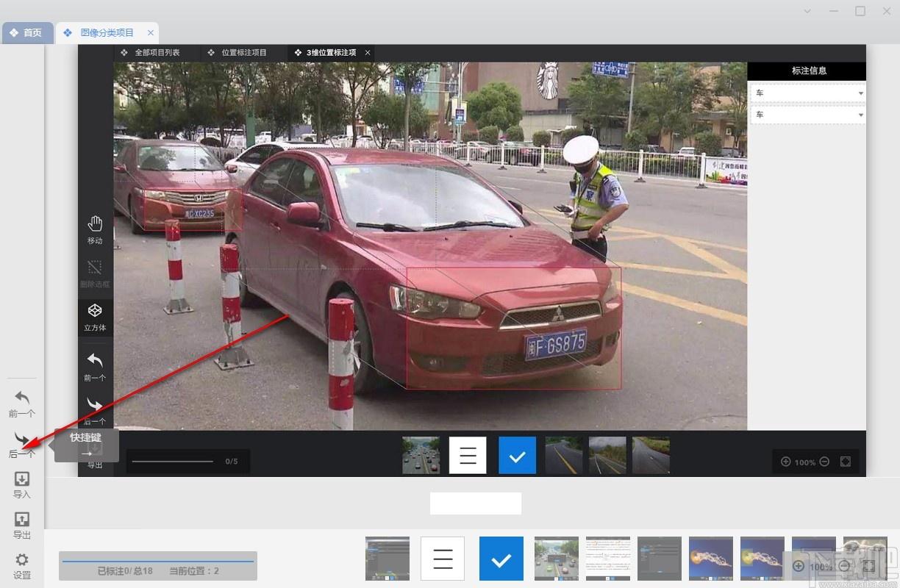The image size is (900, 588).
Task: Toggle the blue checkmark in dark thumbnail bar
Action: [517, 456]
